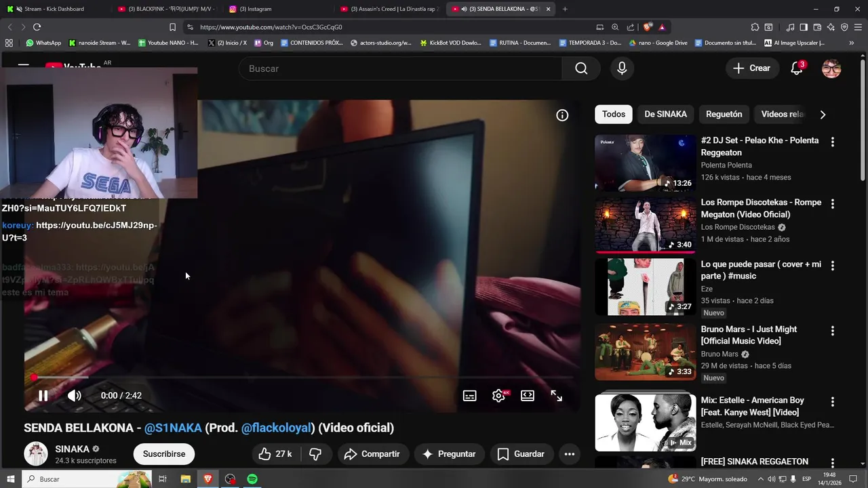Open the Crear menu button

(x=751, y=68)
